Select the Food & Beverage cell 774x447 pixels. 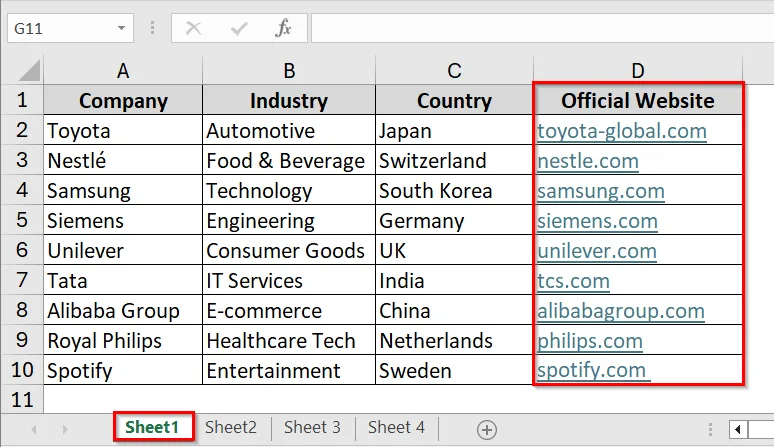[289, 160]
